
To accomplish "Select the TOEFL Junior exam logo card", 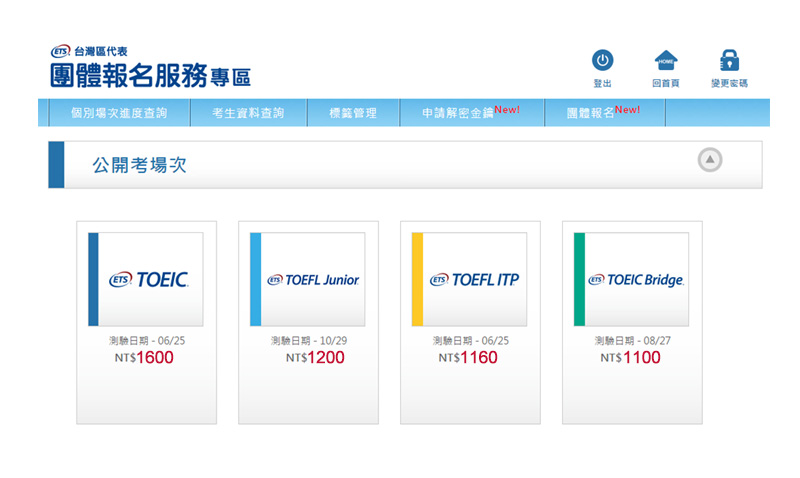I will (x=307, y=279).
